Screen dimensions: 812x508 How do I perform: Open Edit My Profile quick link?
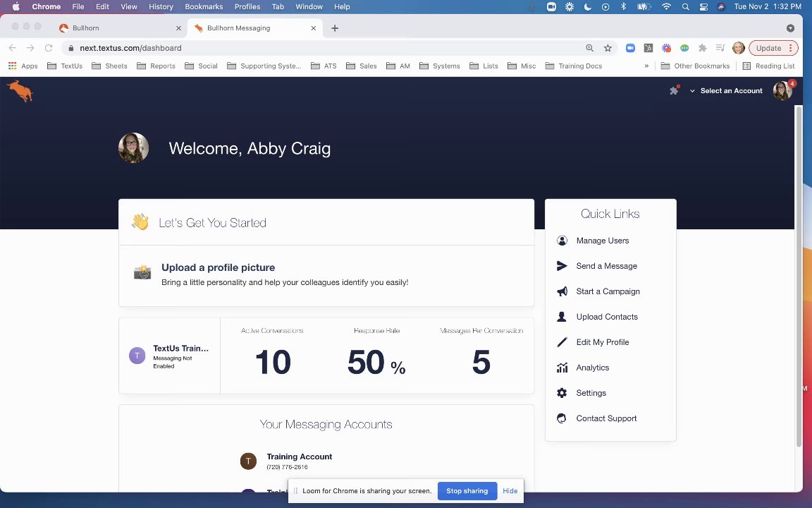click(602, 342)
